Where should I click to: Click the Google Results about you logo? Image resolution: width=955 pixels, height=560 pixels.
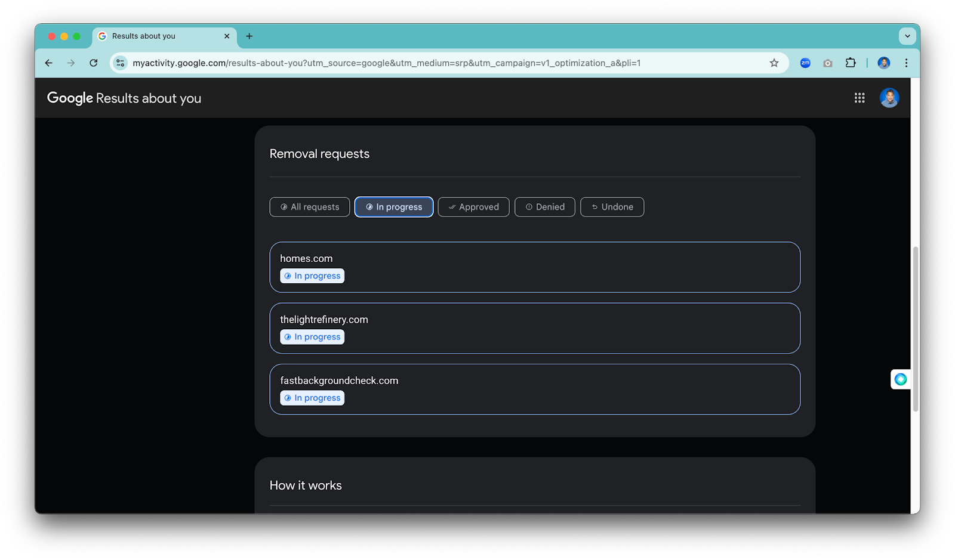[x=124, y=98]
